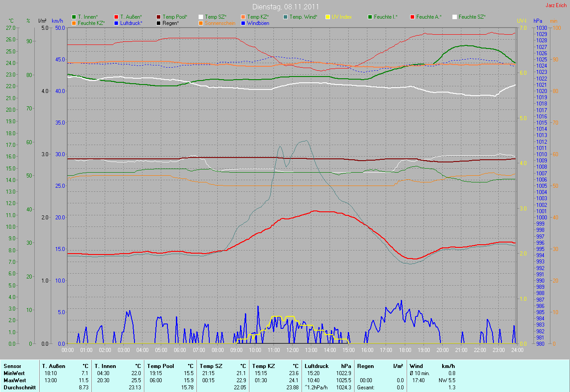
Task: Click the 'Wind' table column header
Action: pos(416,366)
